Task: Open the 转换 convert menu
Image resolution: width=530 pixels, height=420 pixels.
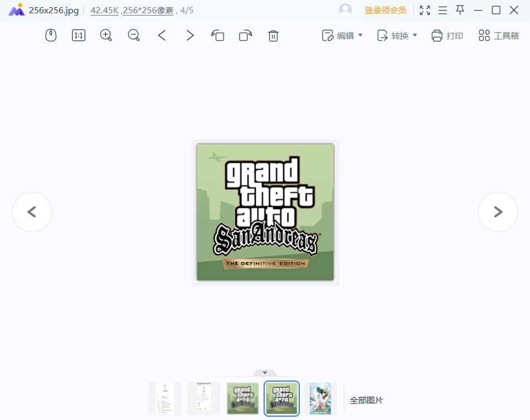Action: 397,36
